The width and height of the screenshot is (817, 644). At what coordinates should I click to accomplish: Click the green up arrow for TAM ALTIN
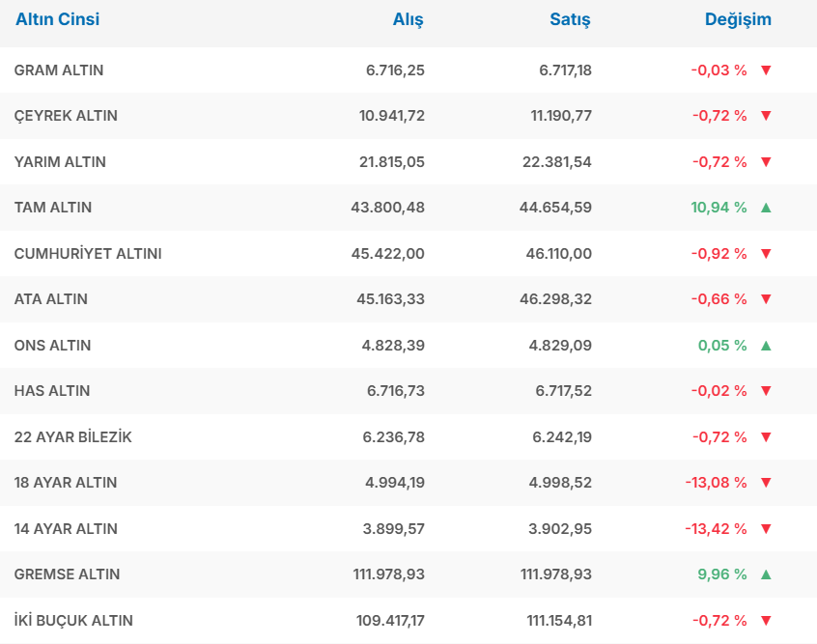pos(766,208)
